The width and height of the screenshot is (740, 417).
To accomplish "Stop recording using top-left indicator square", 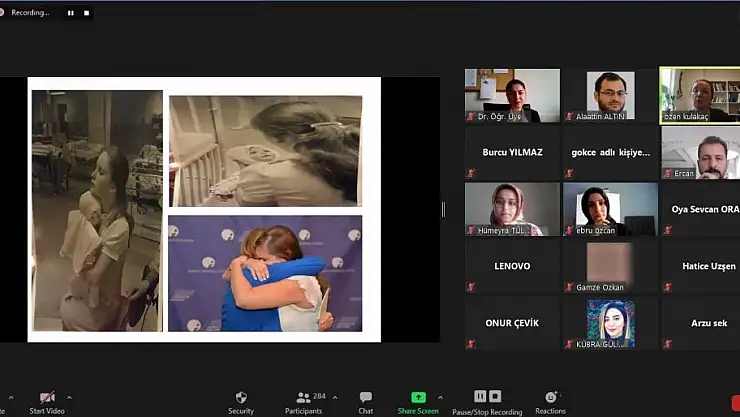I will [x=87, y=13].
